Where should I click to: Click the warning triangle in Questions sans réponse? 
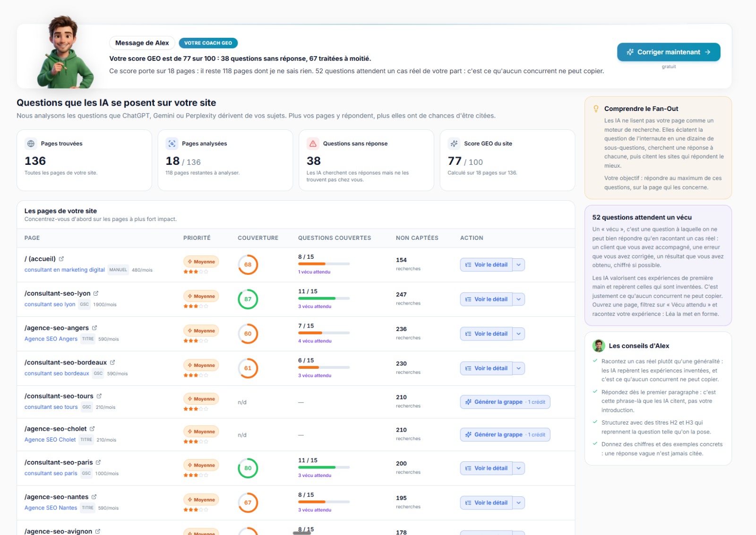click(x=313, y=144)
